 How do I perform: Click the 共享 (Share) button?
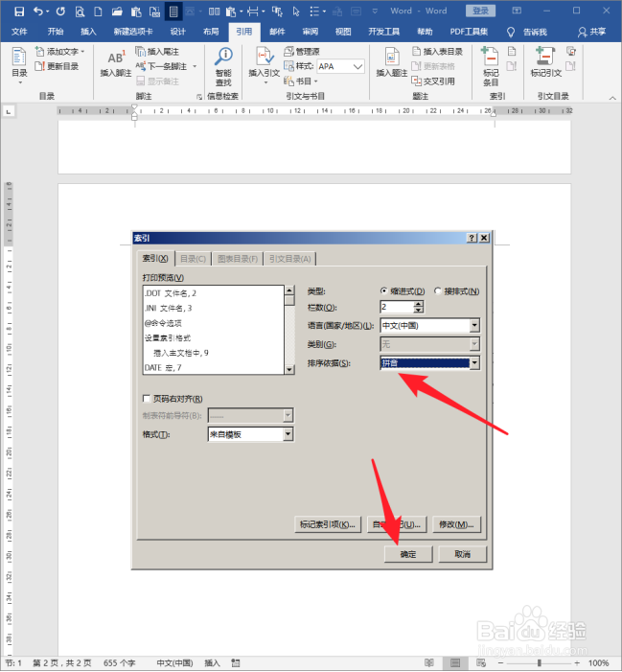coord(591,32)
